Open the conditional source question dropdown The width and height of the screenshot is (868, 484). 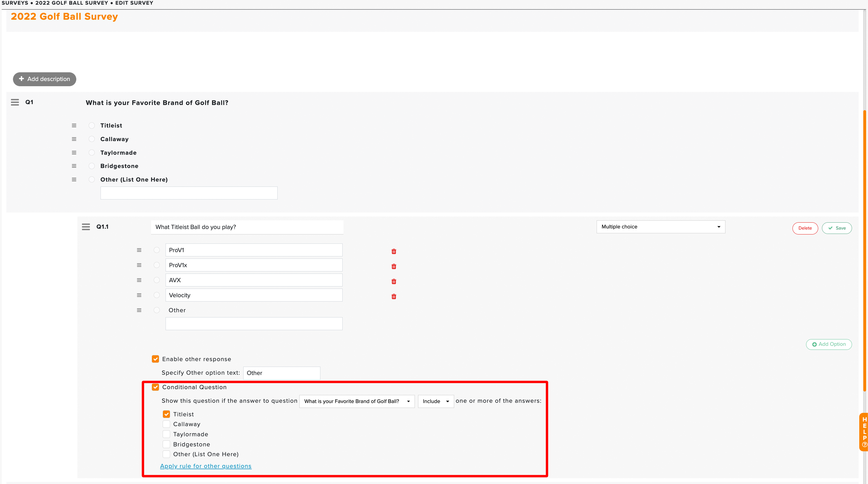coord(357,401)
